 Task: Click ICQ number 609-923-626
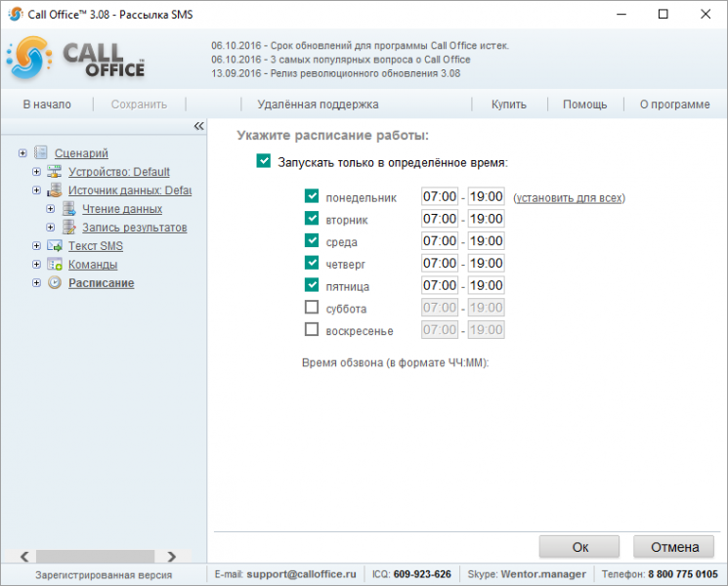422,574
